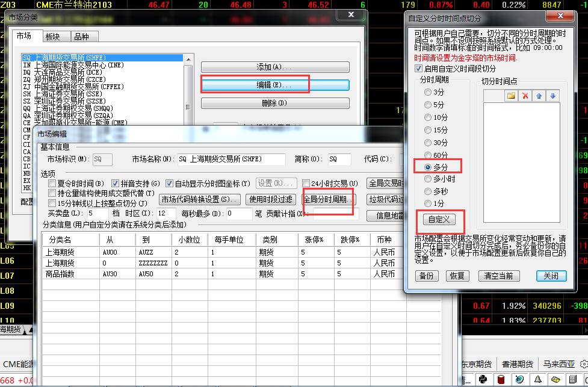588x387 pixels.
Task: Click the python logo icon in bottom toolbar
Action: point(482,379)
